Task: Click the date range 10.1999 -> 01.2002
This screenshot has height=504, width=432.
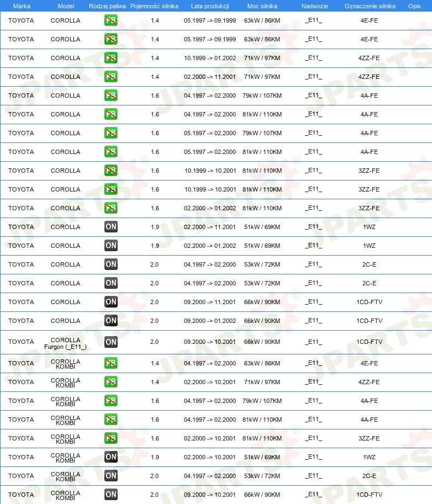Action: point(210,58)
